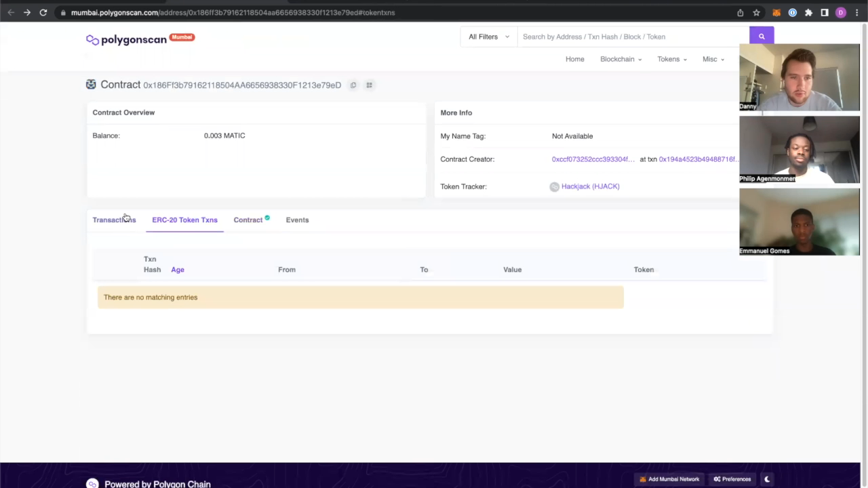868x488 pixels.
Task: Click the Token column header
Action: pyautogui.click(x=644, y=270)
